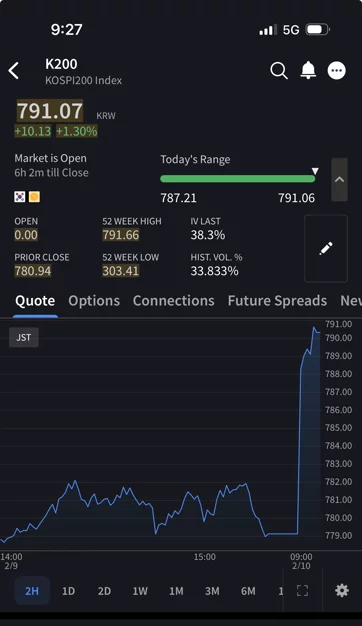Tap the 791.07 last price
Screen dimensions: 362x626
click(x=50, y=111)
